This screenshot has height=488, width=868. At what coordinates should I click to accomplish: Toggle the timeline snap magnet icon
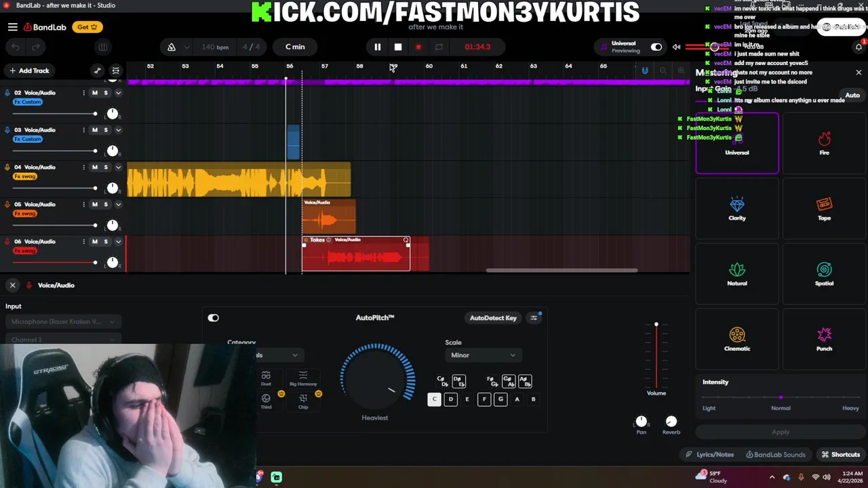click(645, 70)
